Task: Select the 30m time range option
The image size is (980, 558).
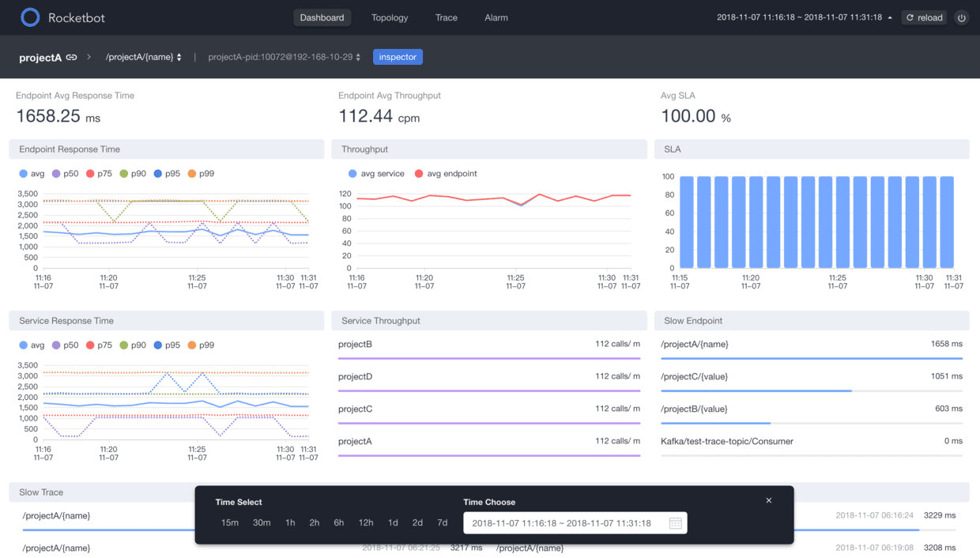Action: click(262, 522)
